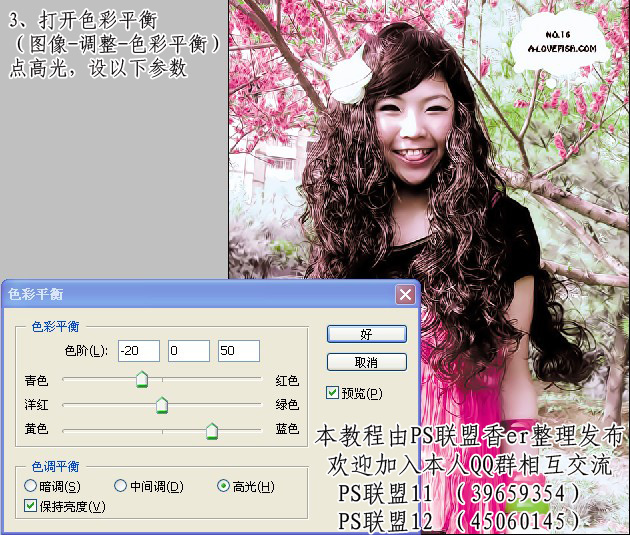Screen dimensions: 630x535
Task: Click the 青色–红色 slider handle
Action: (x=141, y=379)
